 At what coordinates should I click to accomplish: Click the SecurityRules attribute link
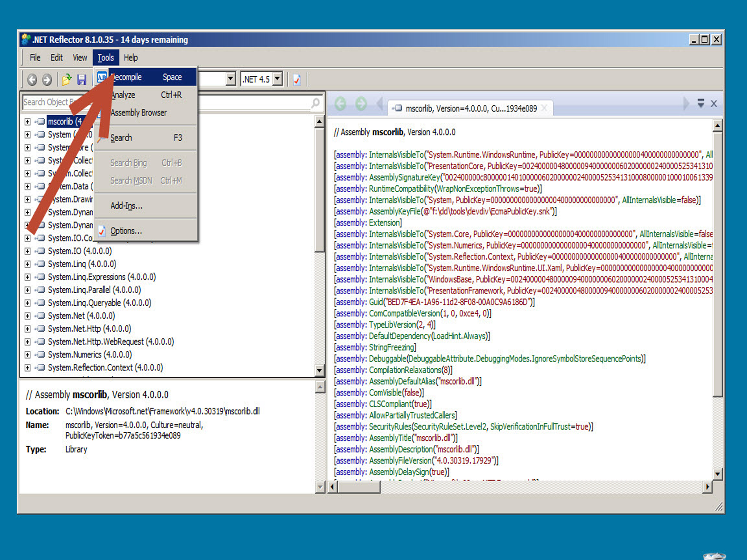[390, 427]
